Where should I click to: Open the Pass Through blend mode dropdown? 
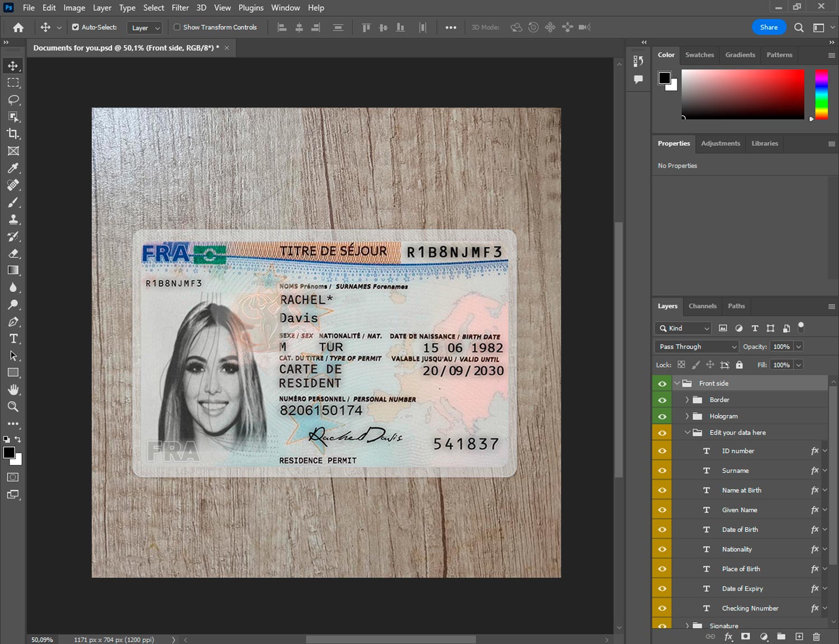696,347
